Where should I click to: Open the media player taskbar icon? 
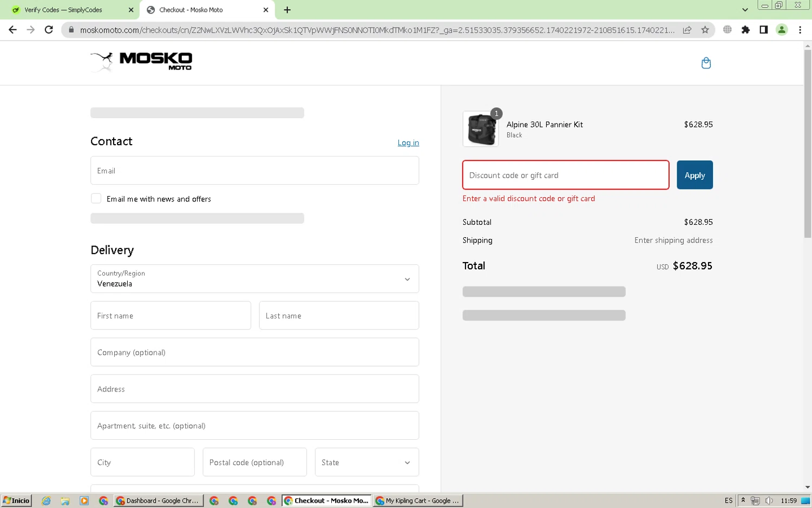tap(84, 501)
